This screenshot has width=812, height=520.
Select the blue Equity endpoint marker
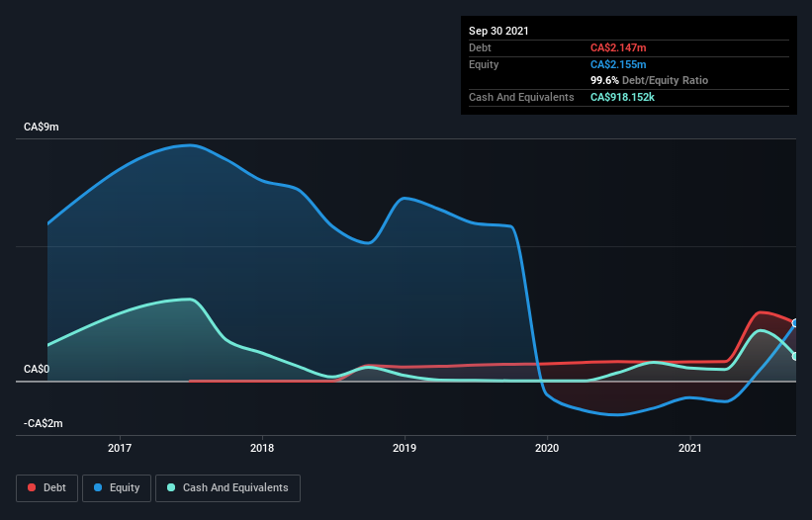tap(796, 323)
